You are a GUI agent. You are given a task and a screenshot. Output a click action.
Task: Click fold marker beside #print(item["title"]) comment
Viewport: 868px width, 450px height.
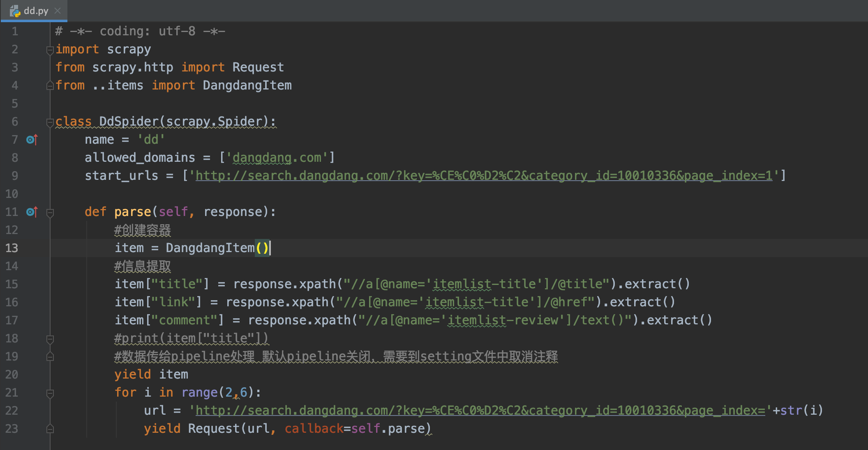(50, 339)
